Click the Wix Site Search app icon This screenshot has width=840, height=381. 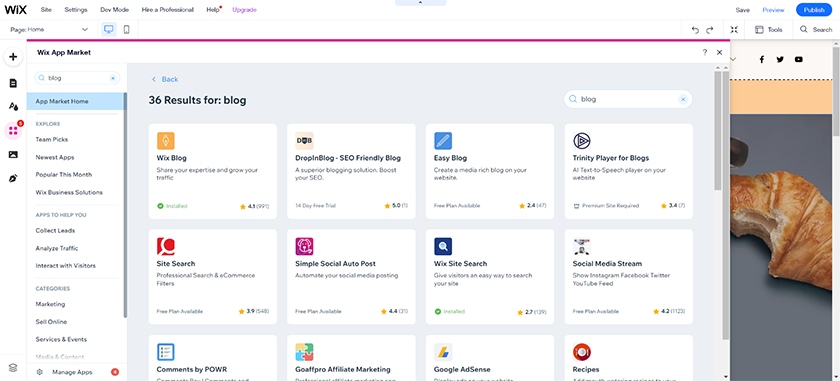click(443, 246)
